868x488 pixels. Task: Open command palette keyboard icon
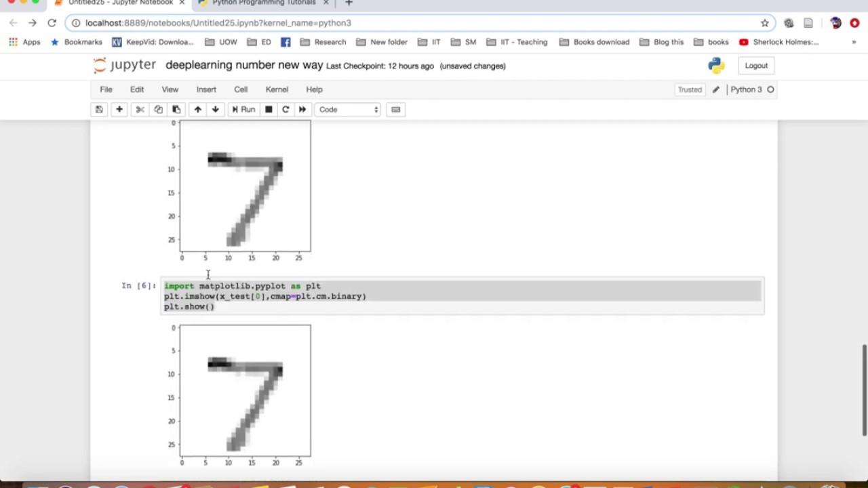pos(396,110)
